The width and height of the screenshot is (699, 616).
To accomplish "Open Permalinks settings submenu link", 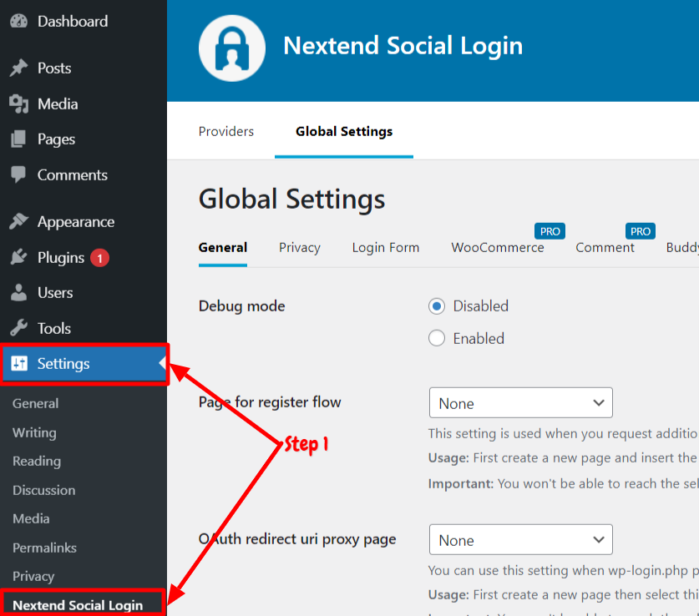I will pyautogui.click(x=44, y=548).
